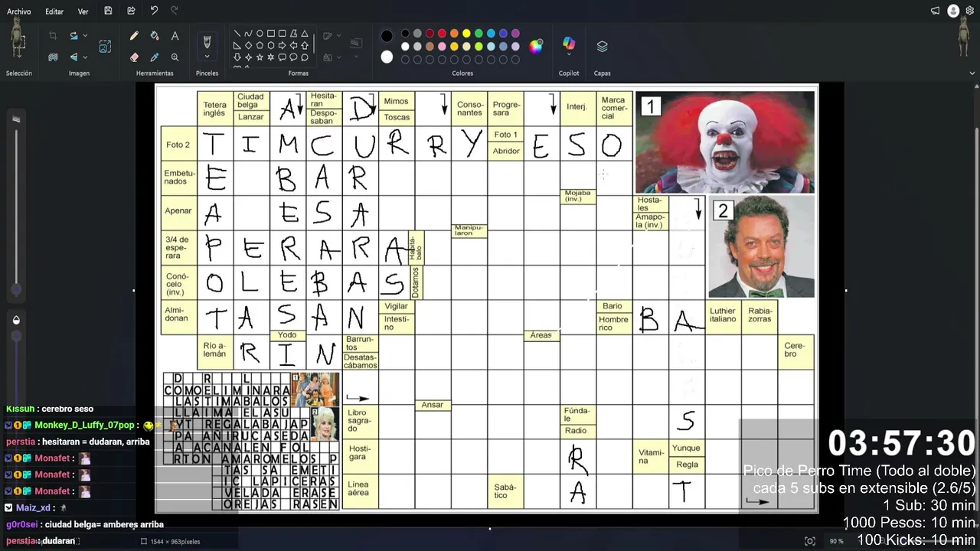The image size is (980, 551).
Task: Click the clown photo numbered 1
Action: coord(724,142)
